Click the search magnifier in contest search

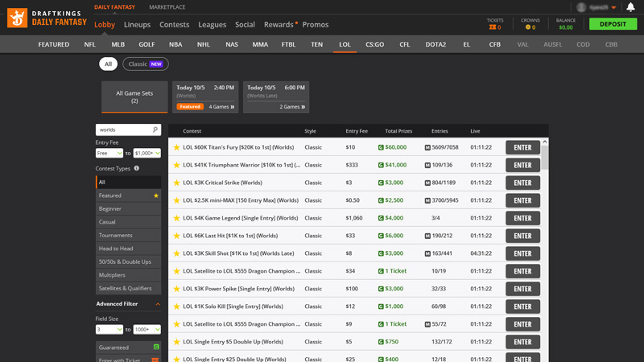point(155,130)
